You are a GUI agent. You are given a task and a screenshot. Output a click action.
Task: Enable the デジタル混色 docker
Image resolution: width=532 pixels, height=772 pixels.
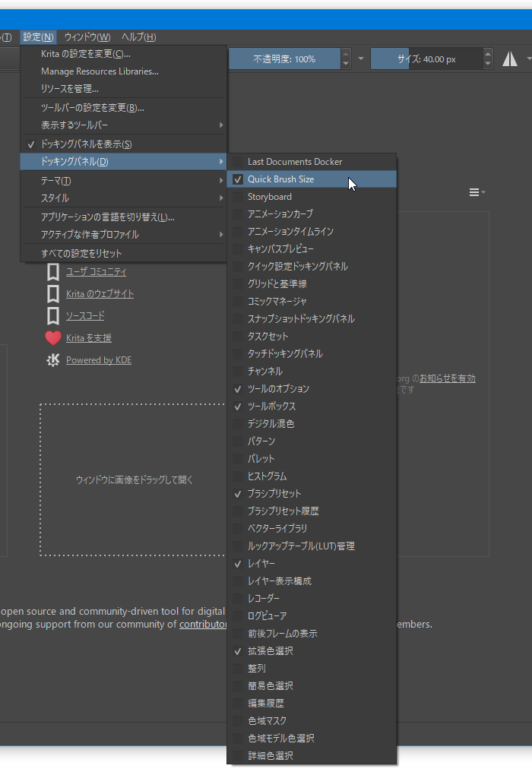(x=312, y=424)
